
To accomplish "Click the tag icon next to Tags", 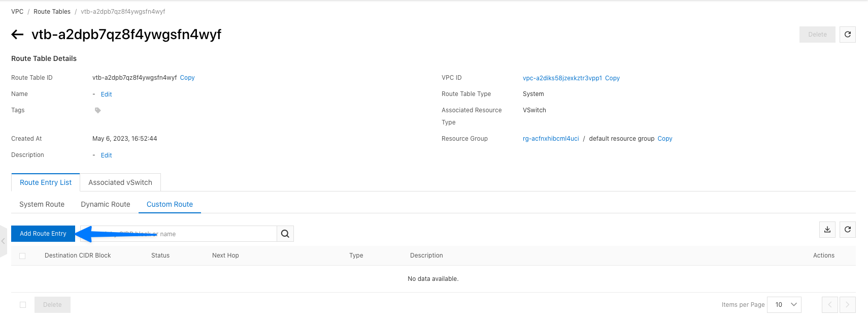I will [98, 110].
